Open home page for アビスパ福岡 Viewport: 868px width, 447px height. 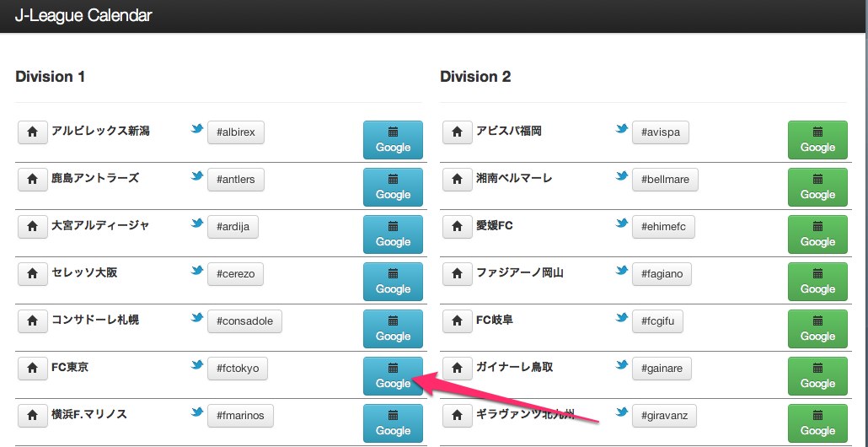tap(458, 132)
